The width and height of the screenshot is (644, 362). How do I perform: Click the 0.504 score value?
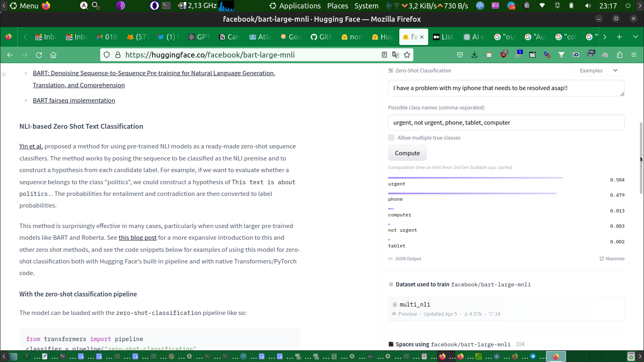[617, 180]
